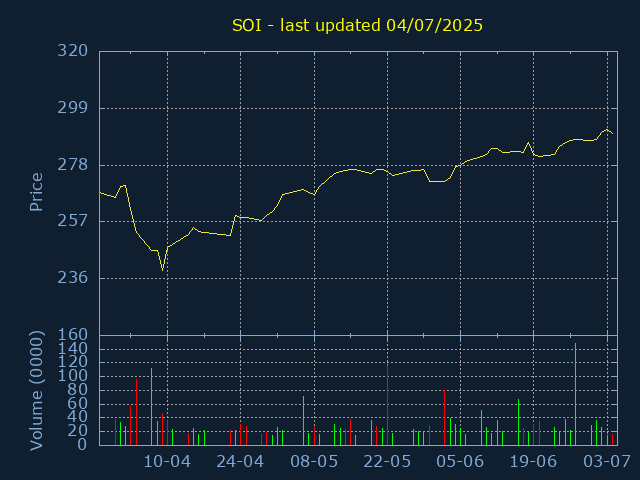Select the 100 volume axis label
The image size is (640, 480).
73,376
